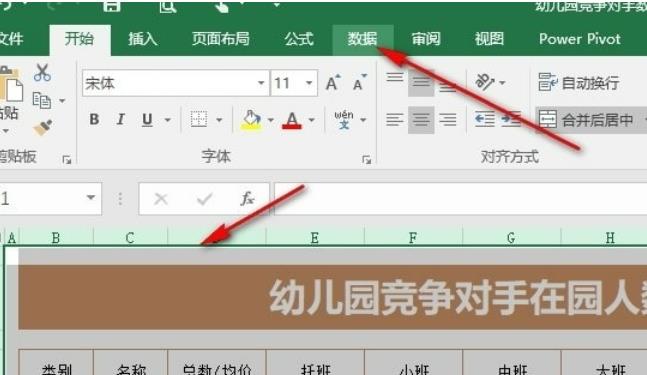Select column H header
Viewport: 647px width, 375px height.
click(610, 238)
